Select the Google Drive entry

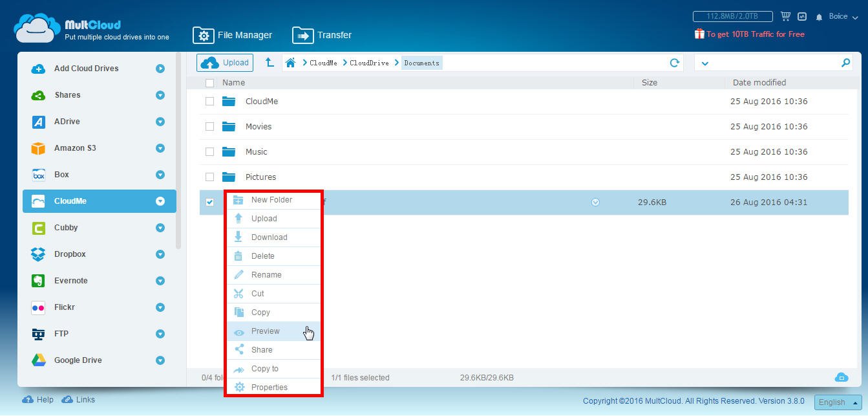pos(78,360)
